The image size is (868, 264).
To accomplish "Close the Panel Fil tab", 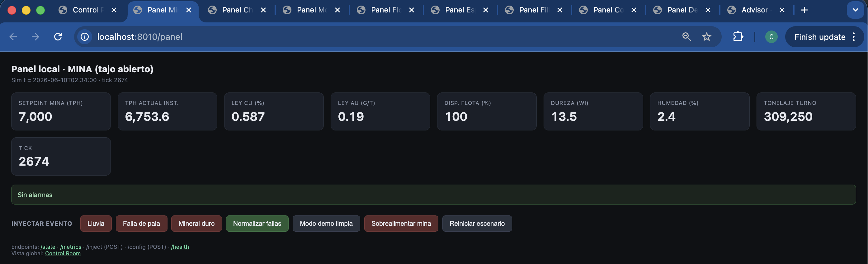I will pos(560,10).
